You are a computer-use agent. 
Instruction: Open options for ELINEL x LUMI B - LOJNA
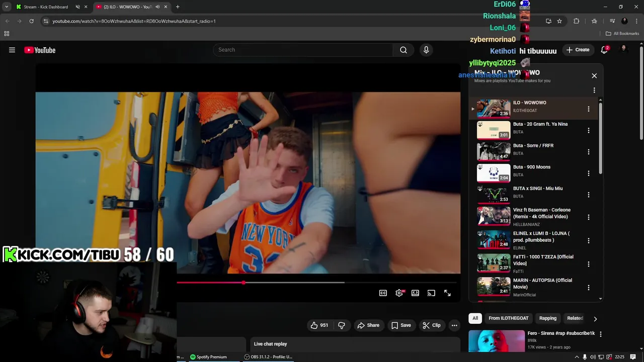pyautogui.click(x=588, y=240)
